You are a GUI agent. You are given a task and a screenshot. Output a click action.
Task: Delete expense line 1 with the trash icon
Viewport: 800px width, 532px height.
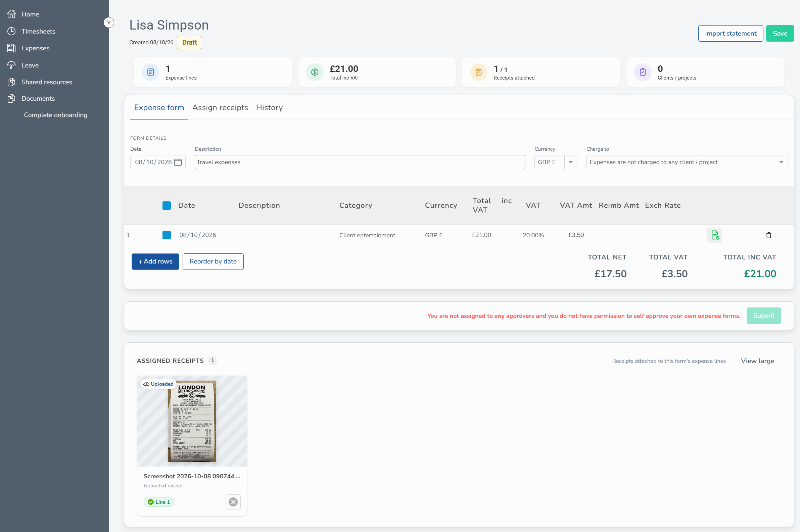[x=769, y=235]
